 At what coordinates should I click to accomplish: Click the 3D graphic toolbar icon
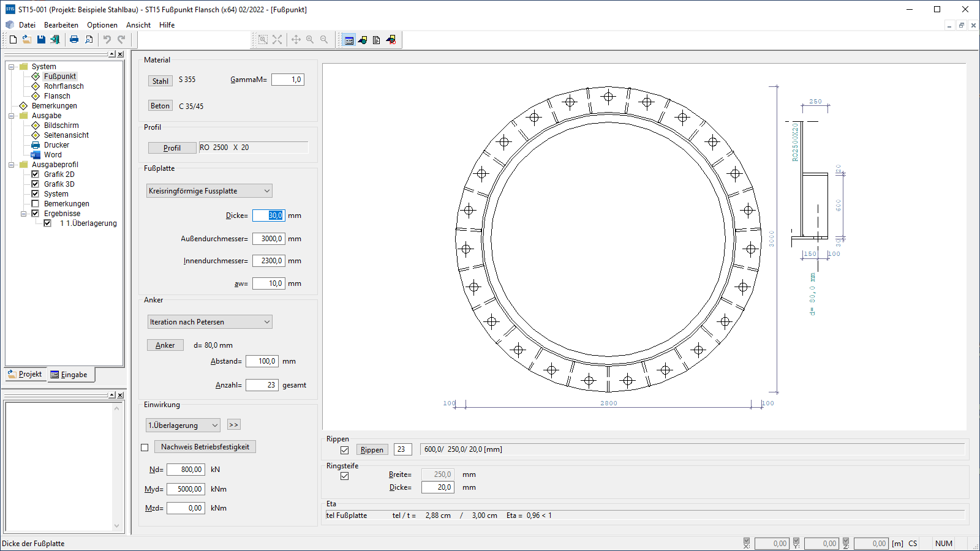coord(391,40)
